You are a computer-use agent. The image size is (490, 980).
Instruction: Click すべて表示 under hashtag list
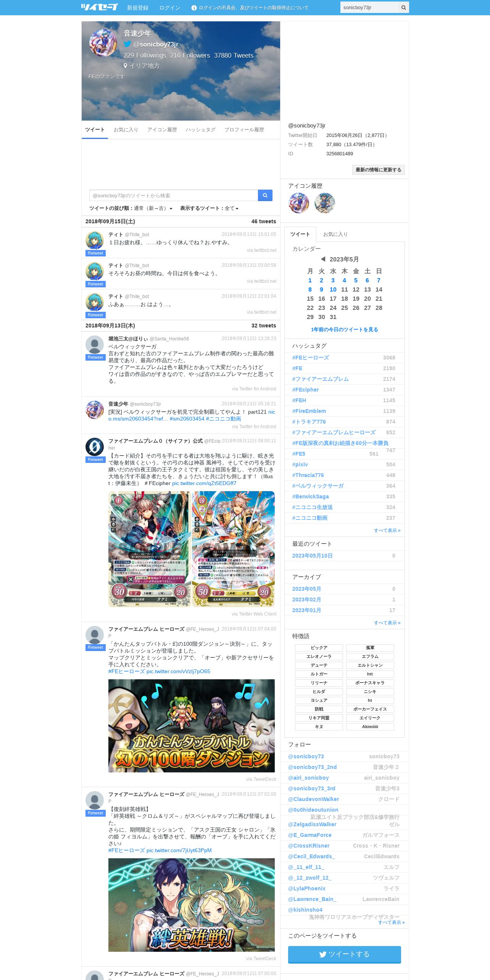387,530
